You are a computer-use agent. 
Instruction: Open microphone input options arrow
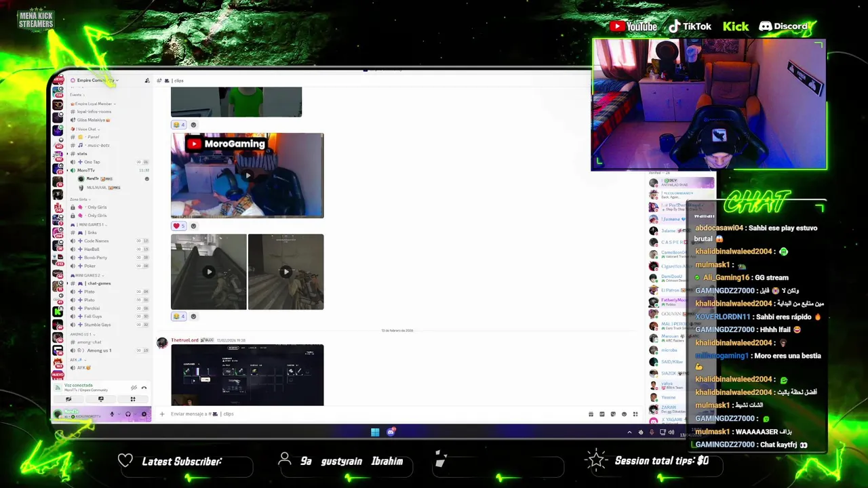118,414
